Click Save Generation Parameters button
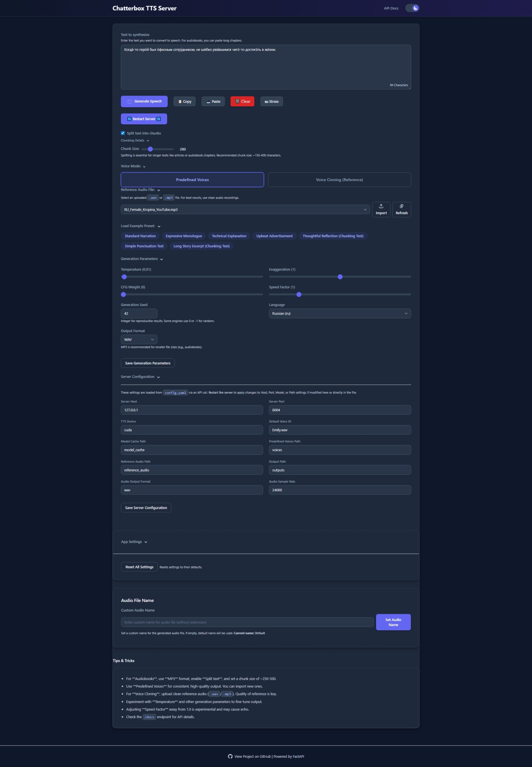Viewport: 532px width, 767px height. (147, 363)
